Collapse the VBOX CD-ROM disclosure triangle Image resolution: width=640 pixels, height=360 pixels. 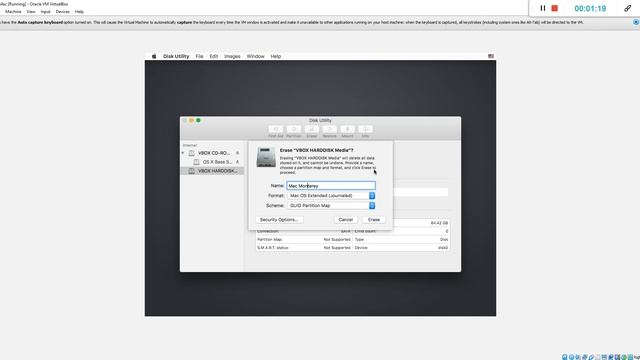click(x=183, y=153)
